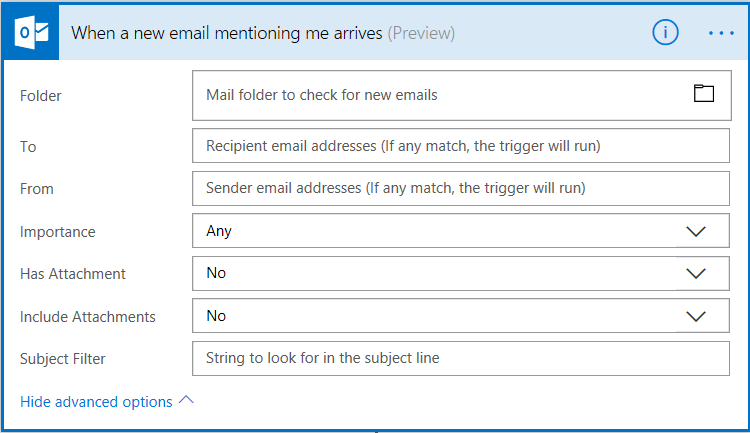This screenshot has width=750, height=433.
Task: Click the 'Importance' field label
Action: click(58, 232)
